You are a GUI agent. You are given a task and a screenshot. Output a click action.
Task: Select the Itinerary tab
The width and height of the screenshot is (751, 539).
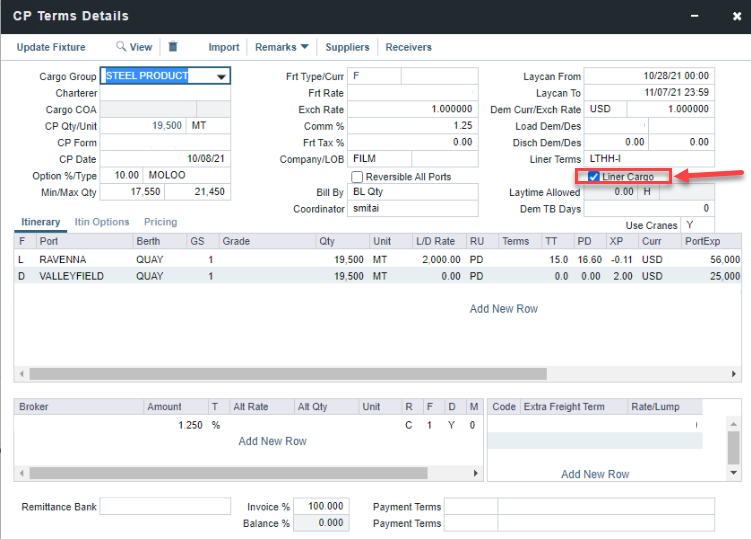click(40, 222)
